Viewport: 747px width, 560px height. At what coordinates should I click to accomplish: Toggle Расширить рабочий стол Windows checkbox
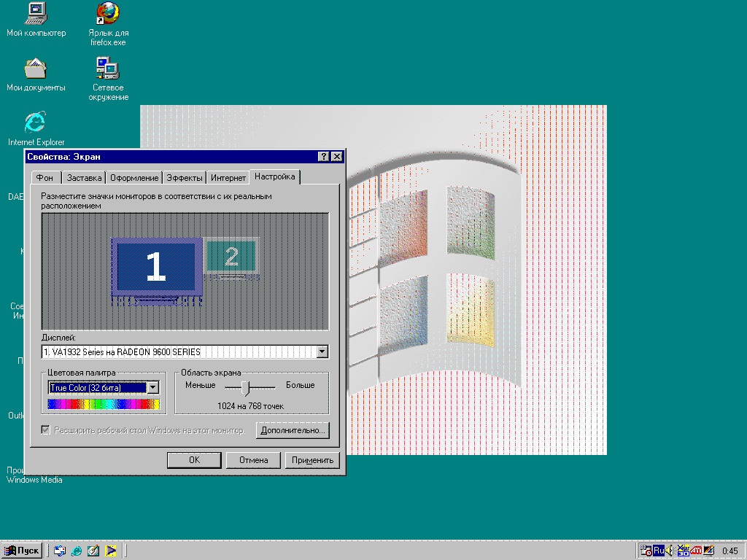(x=46, y=430)
